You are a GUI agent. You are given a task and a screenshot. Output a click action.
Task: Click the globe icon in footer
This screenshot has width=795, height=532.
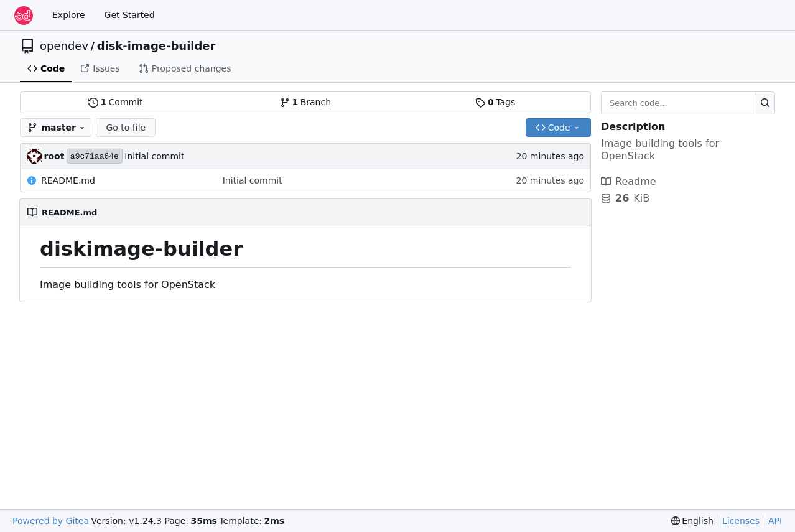coord(676,521)
